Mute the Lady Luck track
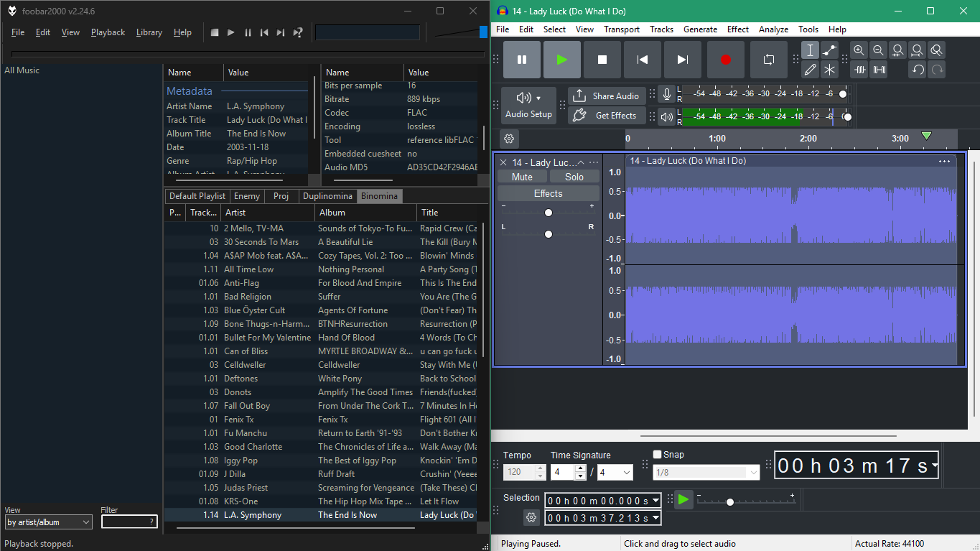 (522, 177)
